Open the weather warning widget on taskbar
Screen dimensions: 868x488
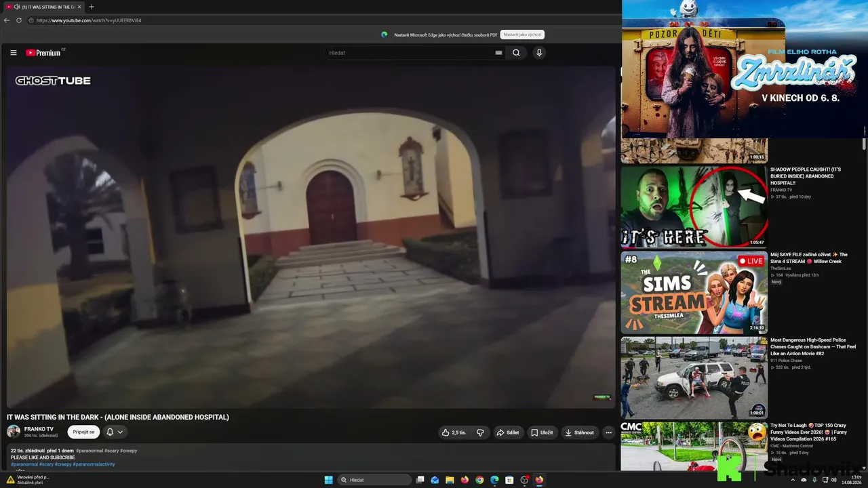(x=27, y=480)
